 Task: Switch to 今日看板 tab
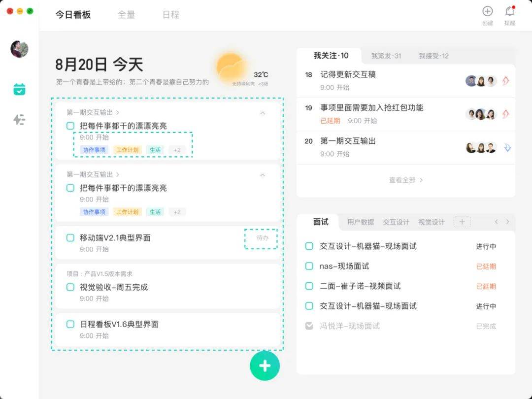click(x=73, y=15)
